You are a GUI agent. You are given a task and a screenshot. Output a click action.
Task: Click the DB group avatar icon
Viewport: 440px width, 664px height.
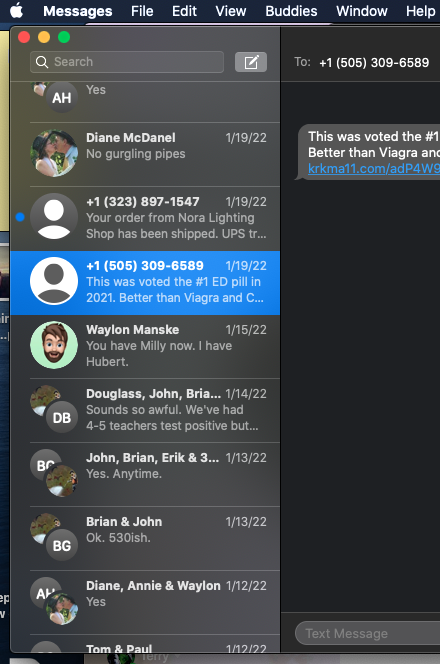(x=62, y=418)
